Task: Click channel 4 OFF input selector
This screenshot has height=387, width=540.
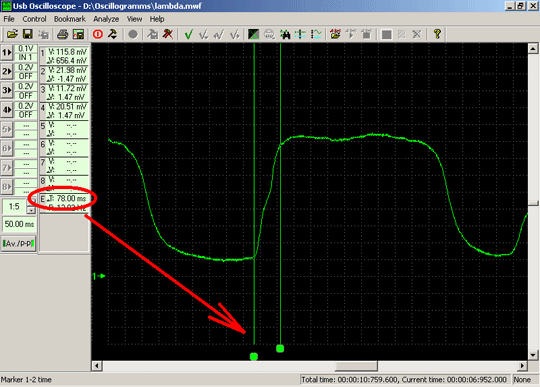Action: [25, 114]
